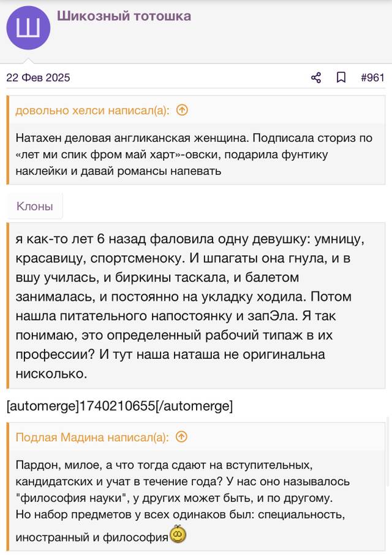Expand the quote about фаловила одну девушку
Viewport: 392px width, 555px height.
(197, 306)
